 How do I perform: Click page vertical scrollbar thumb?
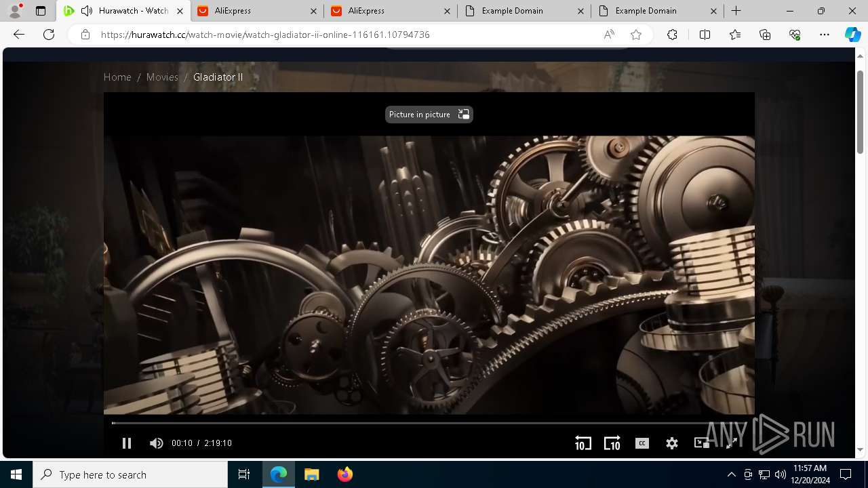861,112
